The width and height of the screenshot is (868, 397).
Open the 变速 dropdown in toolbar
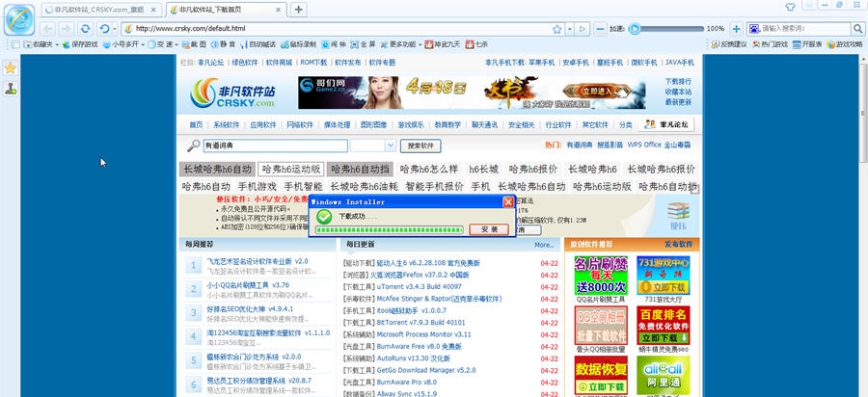tap(163, 44)
